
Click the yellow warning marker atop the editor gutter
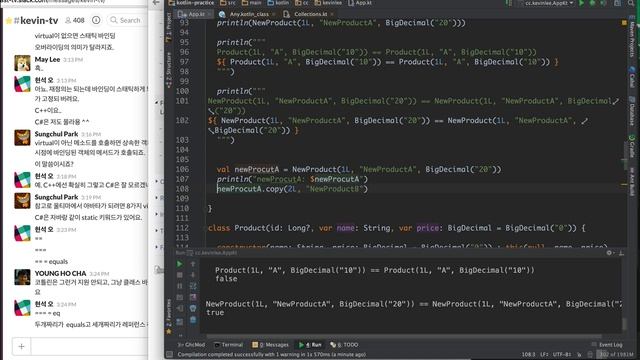[624, 23]
